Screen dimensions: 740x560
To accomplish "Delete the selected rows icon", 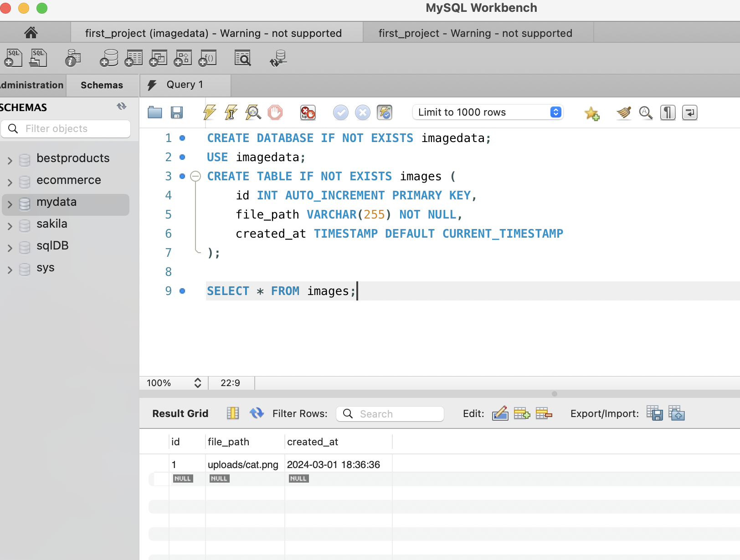I will click(x=544, y=413).
